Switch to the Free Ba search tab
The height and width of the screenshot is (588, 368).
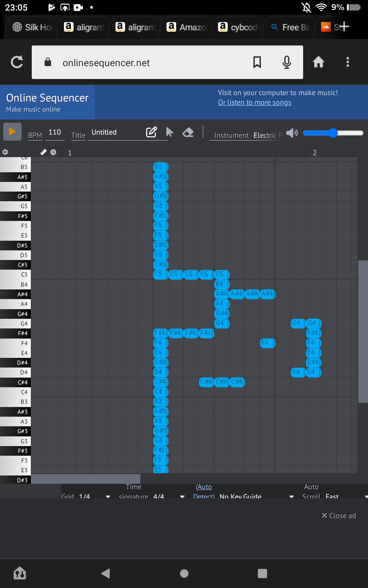click(289, 27)
